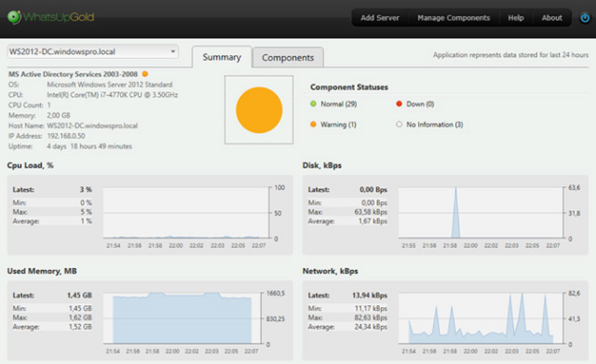
Task: Click the Network average value 24,34 kBps
Action: pos(371,326)
